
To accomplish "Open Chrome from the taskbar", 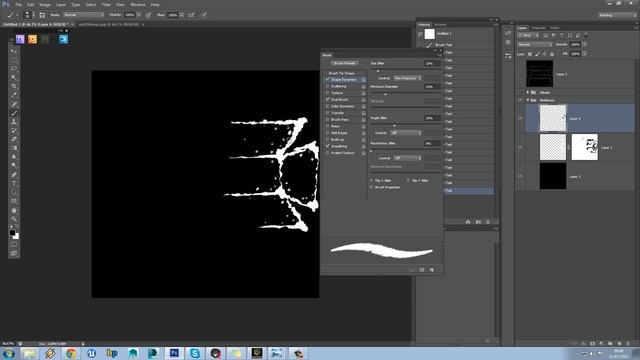I will (71, 353).
